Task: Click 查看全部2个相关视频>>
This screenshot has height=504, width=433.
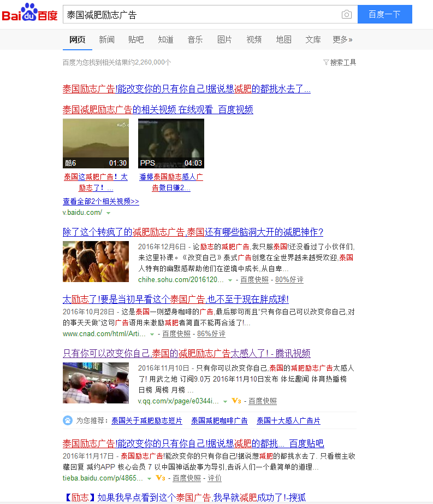Action: click(101, 202)
